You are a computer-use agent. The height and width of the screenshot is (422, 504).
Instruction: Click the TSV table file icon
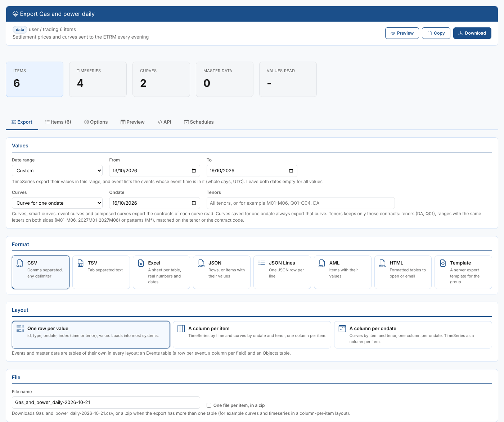pyautogui.click(x=81, y=263)
